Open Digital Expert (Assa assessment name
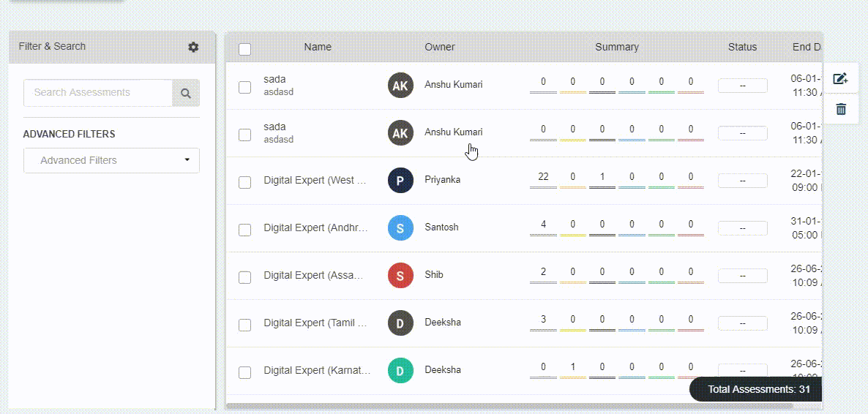The width and height of the screenshot is (868, 414). point(313,275)
